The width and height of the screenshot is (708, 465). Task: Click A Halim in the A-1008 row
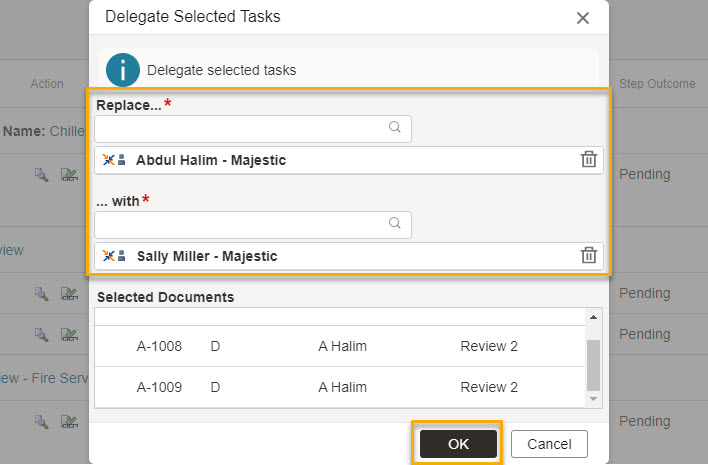tap(342, 346)
